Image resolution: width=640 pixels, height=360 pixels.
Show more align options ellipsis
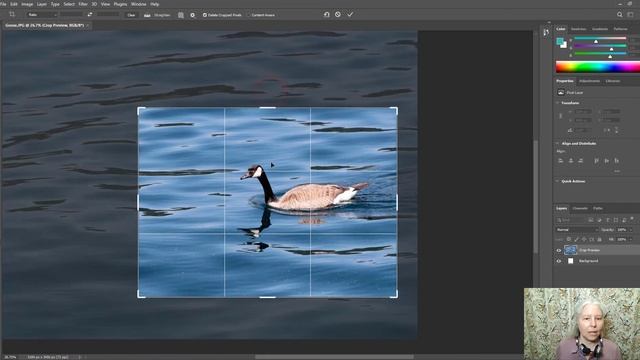point(617,171)
